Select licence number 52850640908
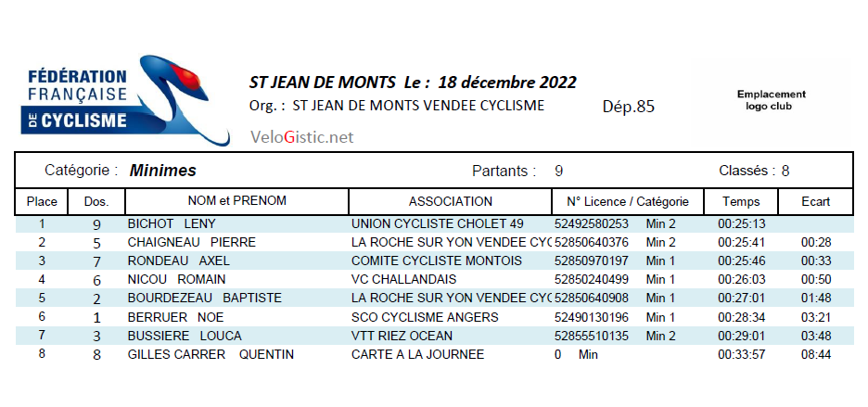The width and height of the screenshot is (868, 407). click(592, 298)
